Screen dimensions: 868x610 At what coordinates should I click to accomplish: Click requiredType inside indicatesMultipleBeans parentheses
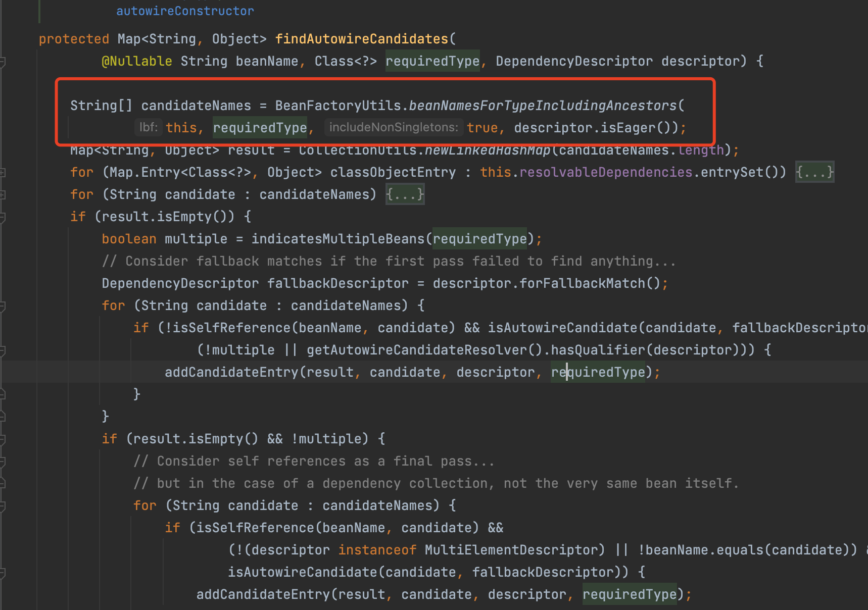480,239
